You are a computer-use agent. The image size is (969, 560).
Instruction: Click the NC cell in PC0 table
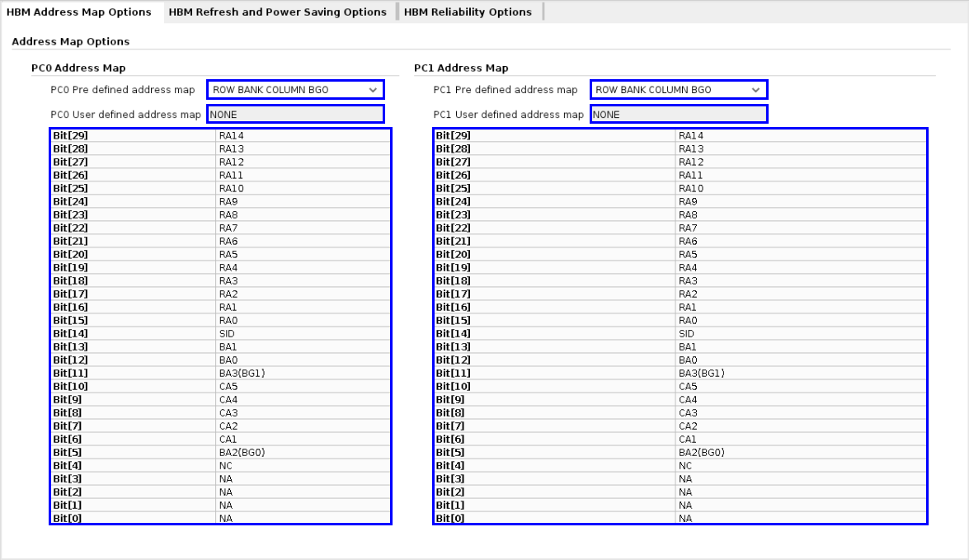point(302,465)
